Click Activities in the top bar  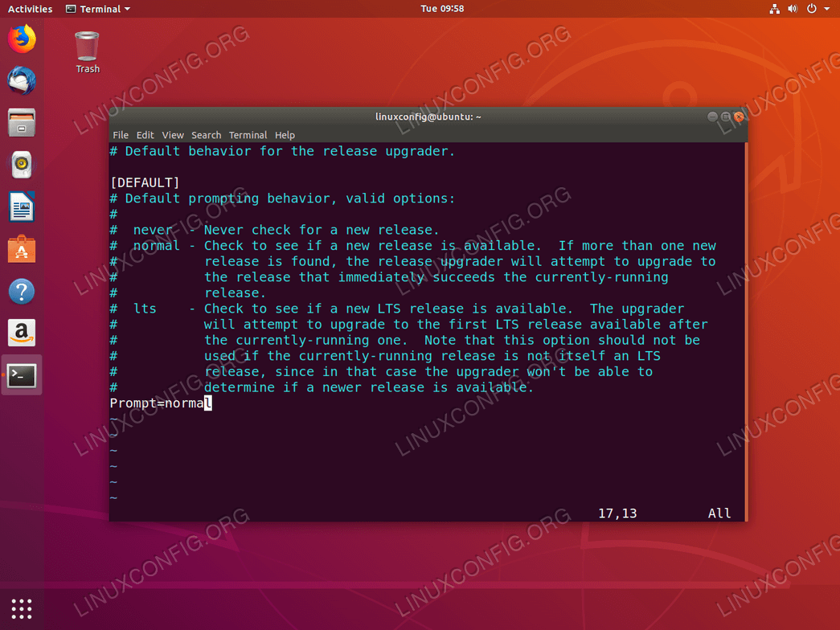point(30,9)
